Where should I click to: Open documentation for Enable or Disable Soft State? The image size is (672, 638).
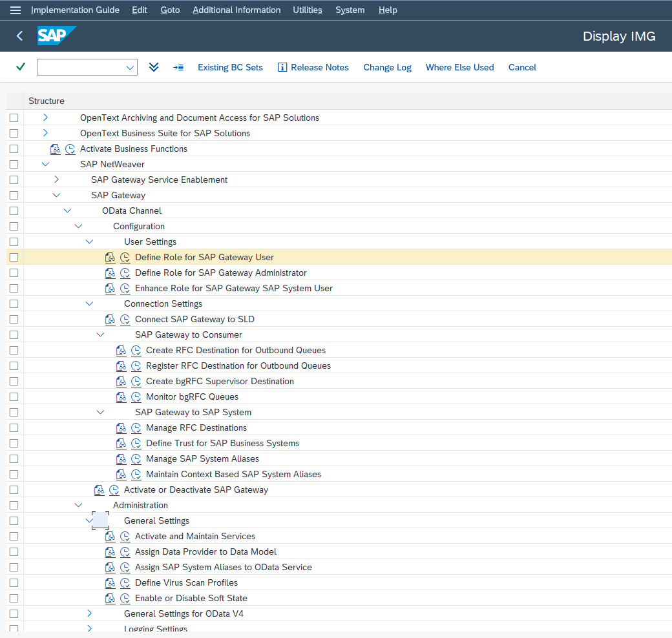click(x=110, y=598)
